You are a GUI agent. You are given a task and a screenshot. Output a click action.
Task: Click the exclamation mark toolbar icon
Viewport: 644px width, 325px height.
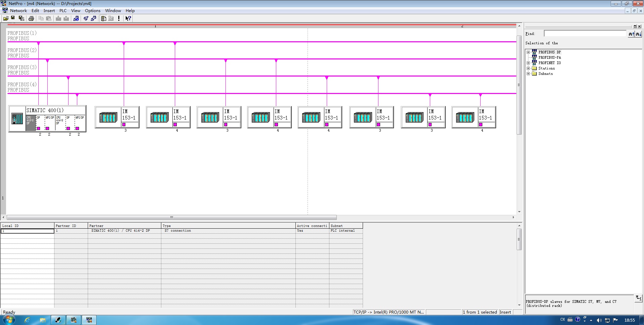pos(119,18)
